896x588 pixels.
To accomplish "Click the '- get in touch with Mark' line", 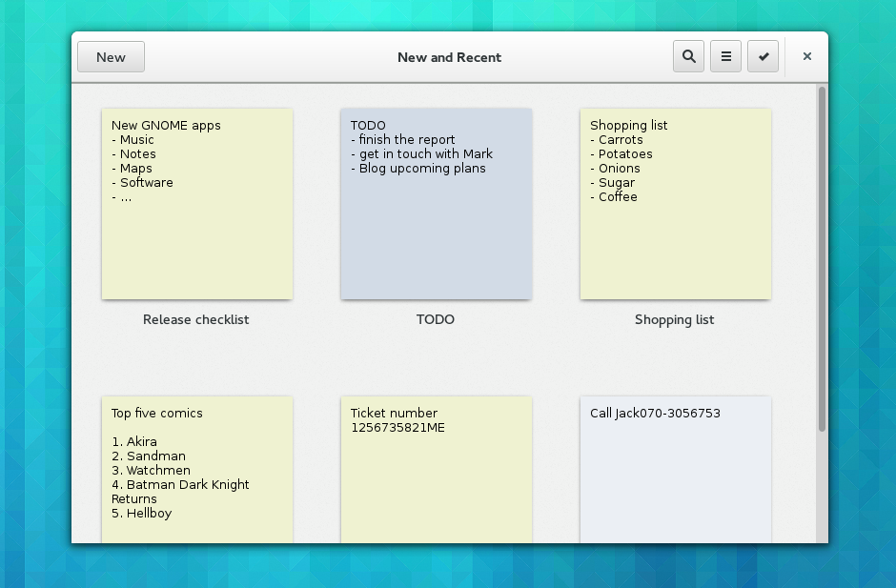I will [421, 154].
